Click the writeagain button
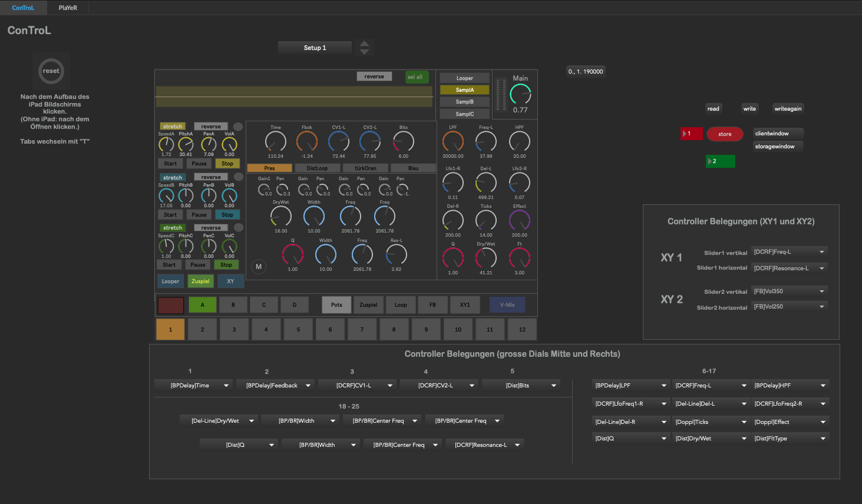The height and width of the screenshot is (504, 862). (x=788, y=109)
